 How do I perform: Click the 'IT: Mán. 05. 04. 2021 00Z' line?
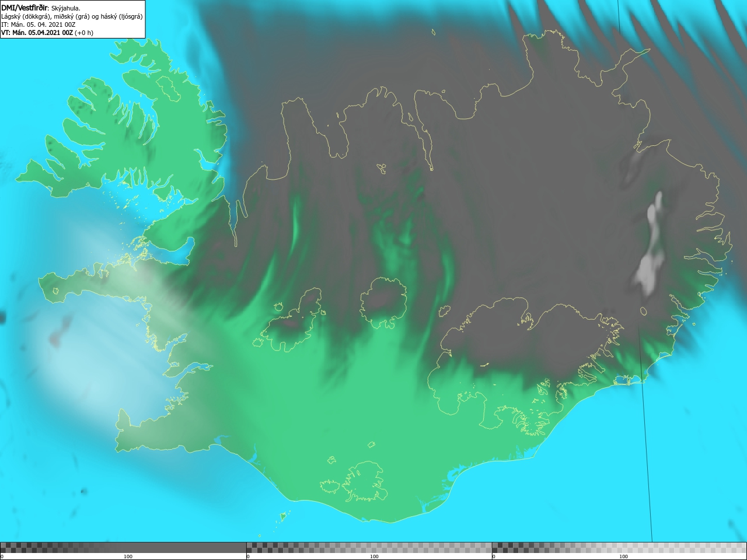[39, 24]
